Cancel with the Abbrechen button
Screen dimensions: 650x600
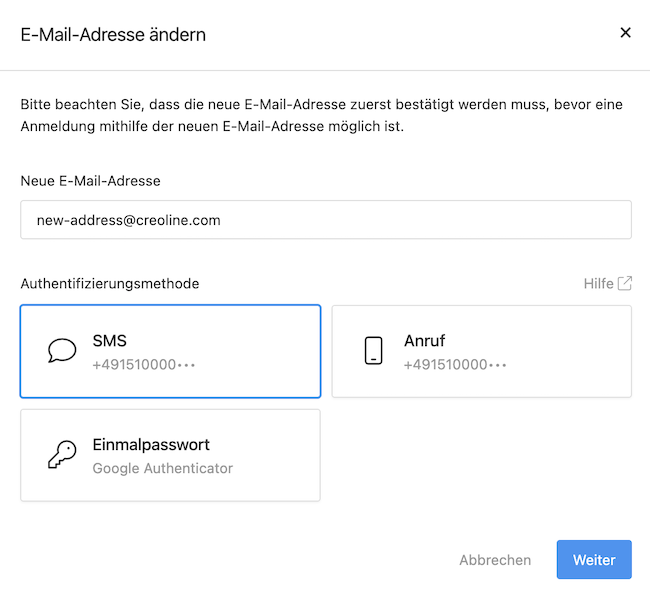[x=495, y=560]
